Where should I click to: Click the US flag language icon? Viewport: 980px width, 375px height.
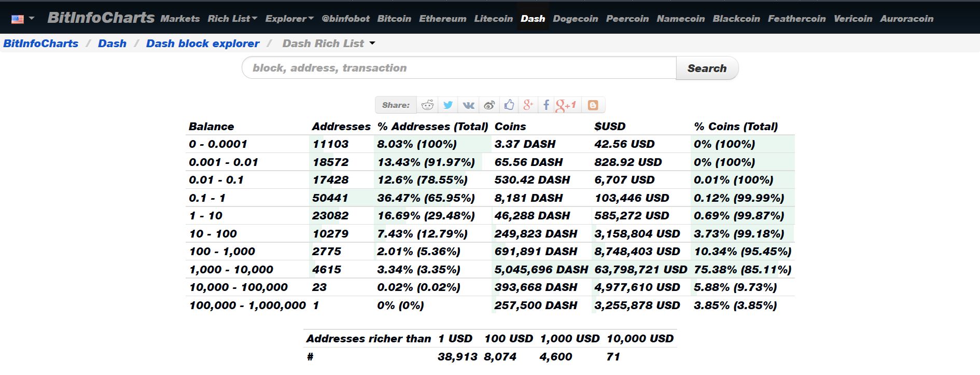point(18,19)
